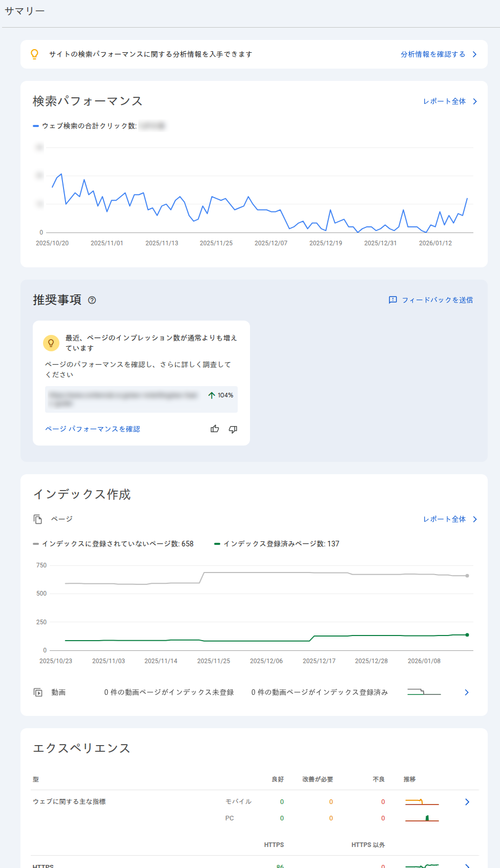Click the green endpoint dot on the index chart
The image size is (500, 868).
click(466, 634)
